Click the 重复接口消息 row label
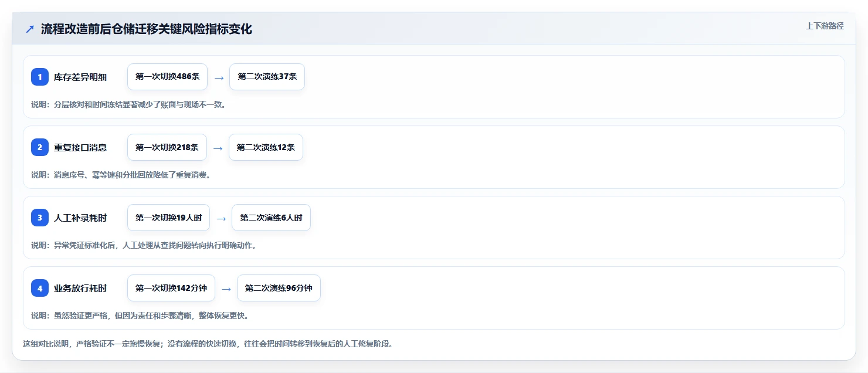The height and width of the screenshot is (373, 868). point(80,147)
